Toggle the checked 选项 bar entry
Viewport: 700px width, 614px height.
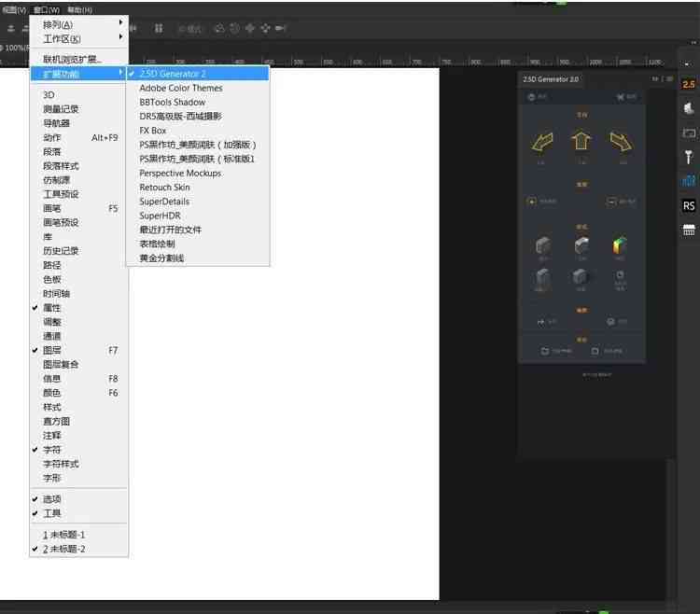pyautogui.click(x=78, y=499)
